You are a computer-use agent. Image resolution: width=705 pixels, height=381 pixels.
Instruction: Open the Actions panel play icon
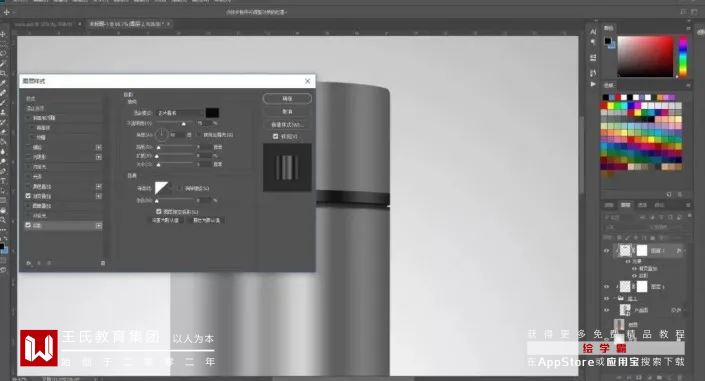(x=593, y=84)
